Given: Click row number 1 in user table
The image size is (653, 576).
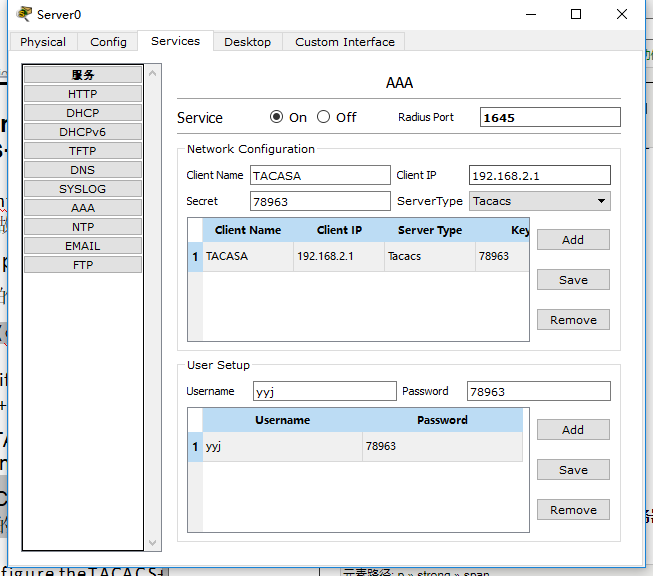Looking at the screenshot, I should pos(195,446).
